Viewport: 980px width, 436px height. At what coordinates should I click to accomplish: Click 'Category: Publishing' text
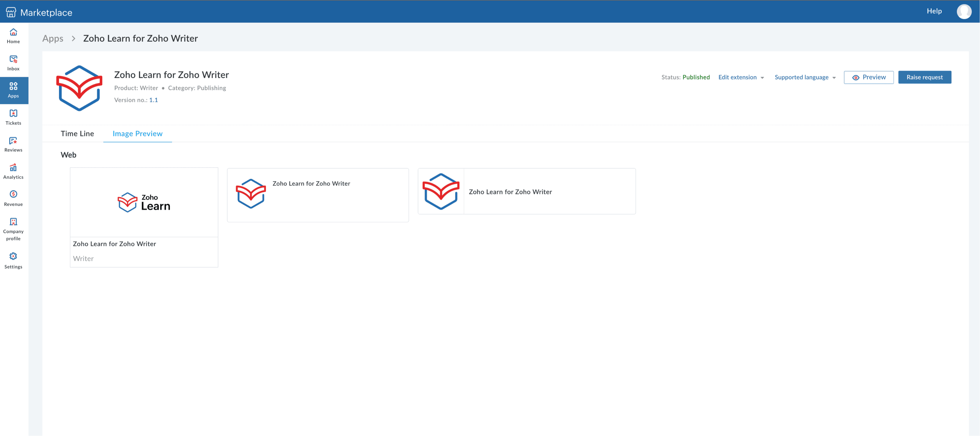(197, 88)
